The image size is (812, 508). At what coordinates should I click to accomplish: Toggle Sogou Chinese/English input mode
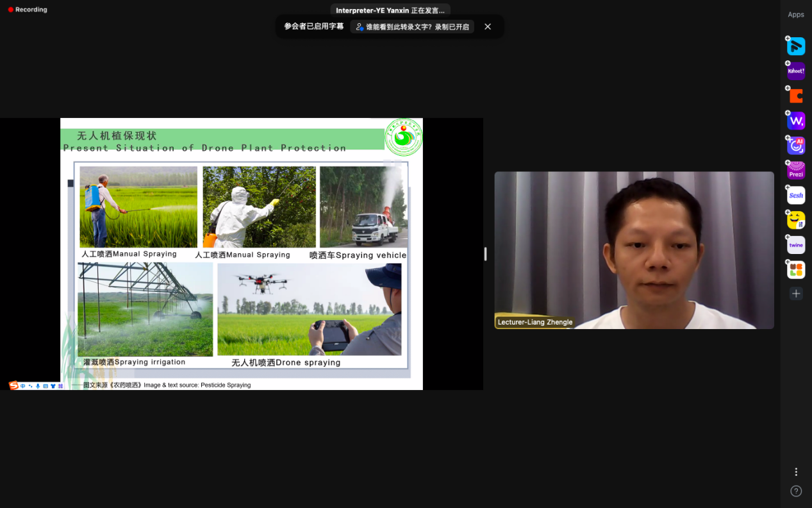click(23, 386)
